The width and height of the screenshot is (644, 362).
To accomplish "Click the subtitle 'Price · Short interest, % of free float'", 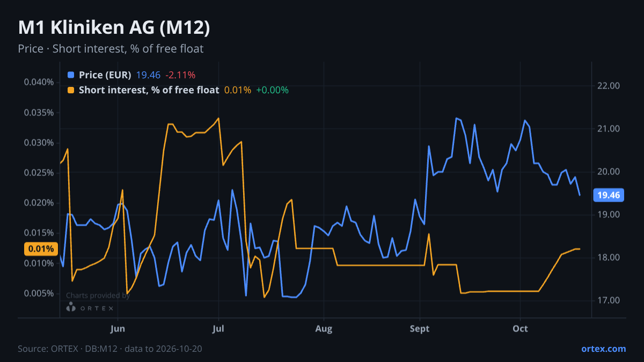I will (111, 49).
